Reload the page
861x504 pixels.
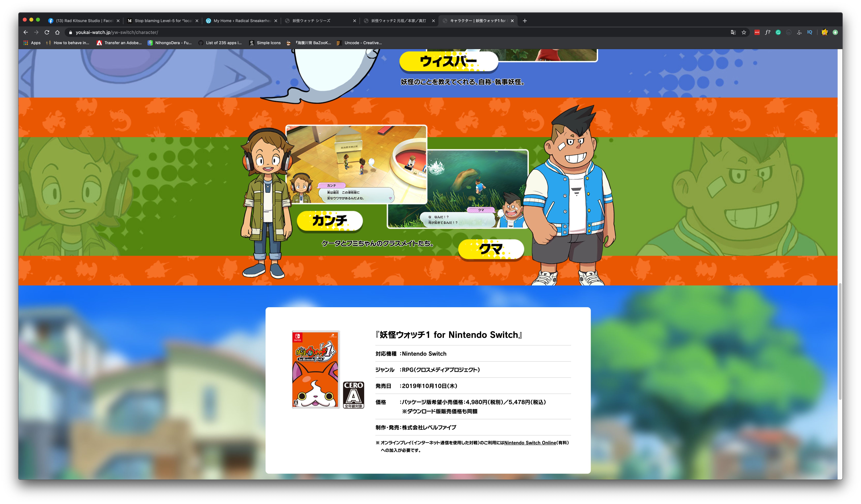(x=47, y=32)
